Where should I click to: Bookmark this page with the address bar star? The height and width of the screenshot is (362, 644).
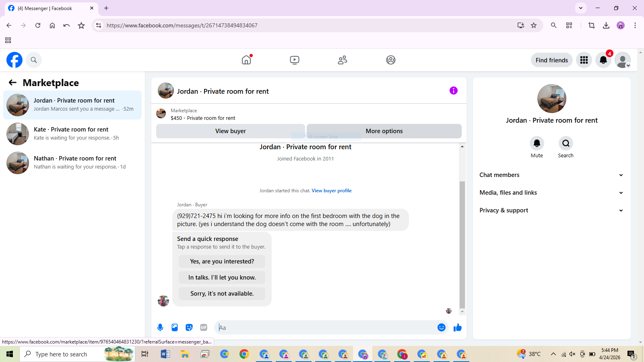[x=534, y=25]
